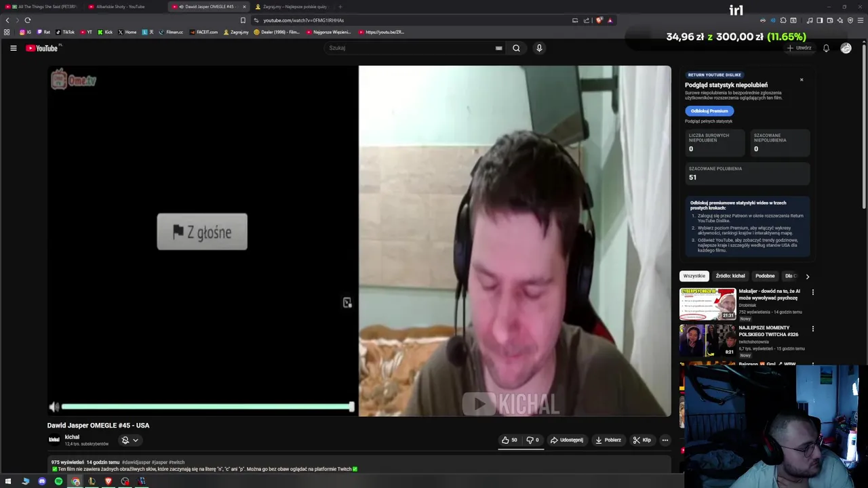Open the account avatar menu
The image size is (868, 488).
tap(846, 48)
